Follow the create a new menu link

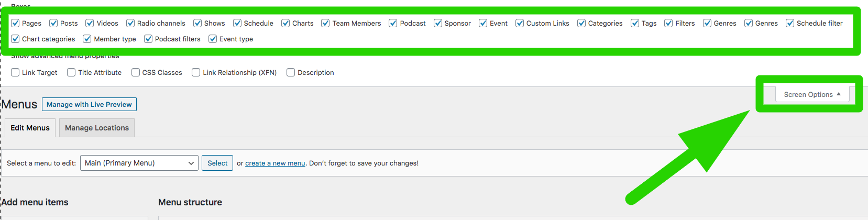[274, 163]
